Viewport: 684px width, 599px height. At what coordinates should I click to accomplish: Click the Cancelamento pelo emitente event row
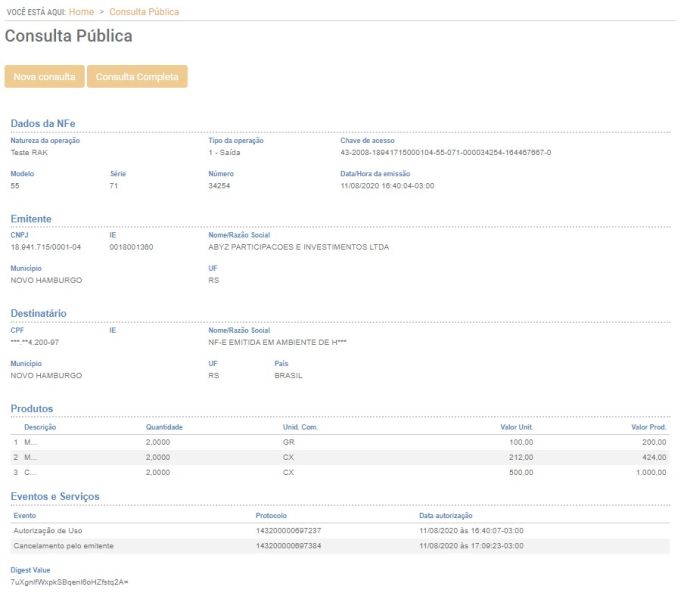coord(340,546)
